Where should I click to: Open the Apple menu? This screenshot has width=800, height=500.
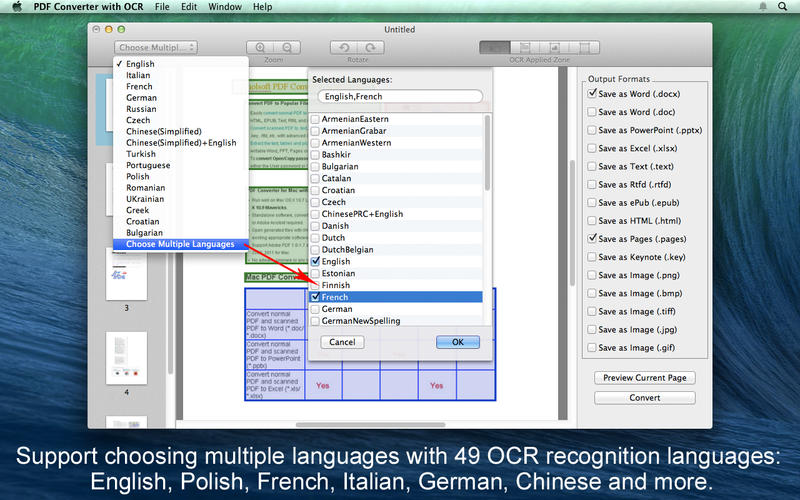tap(16, 7)
